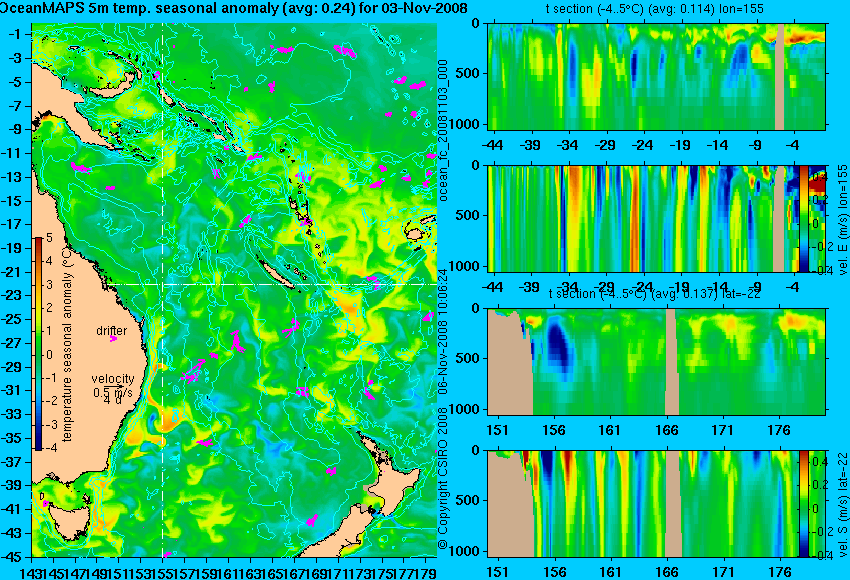850x580 pixels.
Task: Click the vertical '06-Nov-2008 10:06:24' timestamp
Action: (442, 332)
